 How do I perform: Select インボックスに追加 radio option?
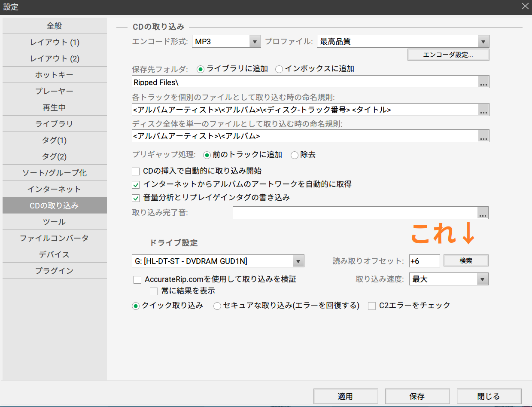(x=315, y=69)
